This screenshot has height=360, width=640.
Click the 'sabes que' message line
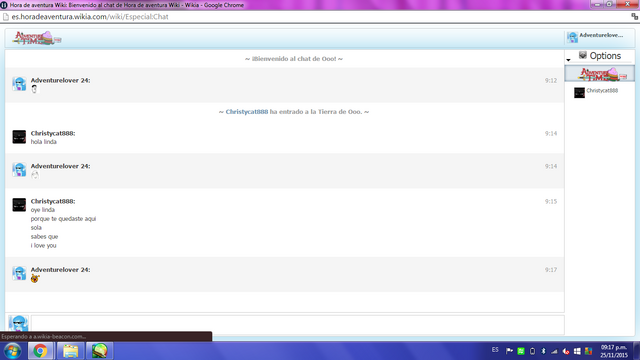(x=44, y=237)
